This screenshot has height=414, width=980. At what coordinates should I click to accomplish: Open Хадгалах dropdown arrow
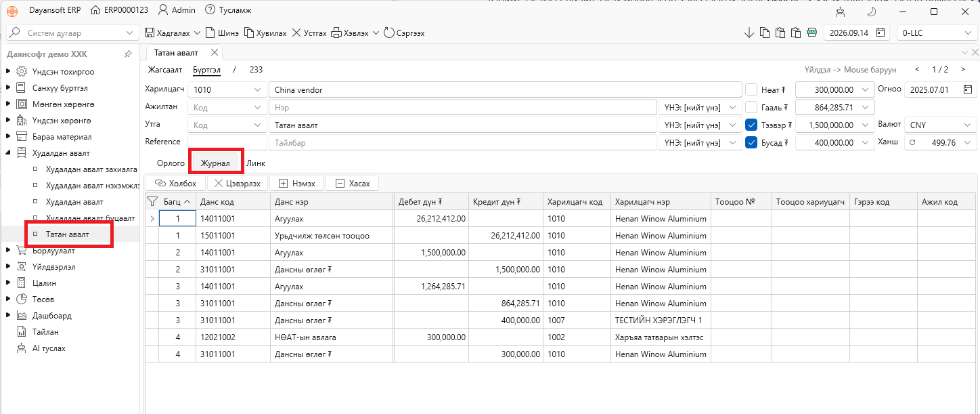tap(197, 33)
